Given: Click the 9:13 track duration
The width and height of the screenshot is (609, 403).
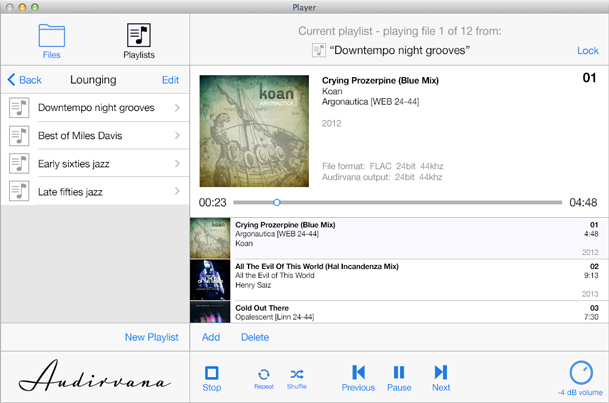Looking at the screenshot, I should (x=591, y=275).
